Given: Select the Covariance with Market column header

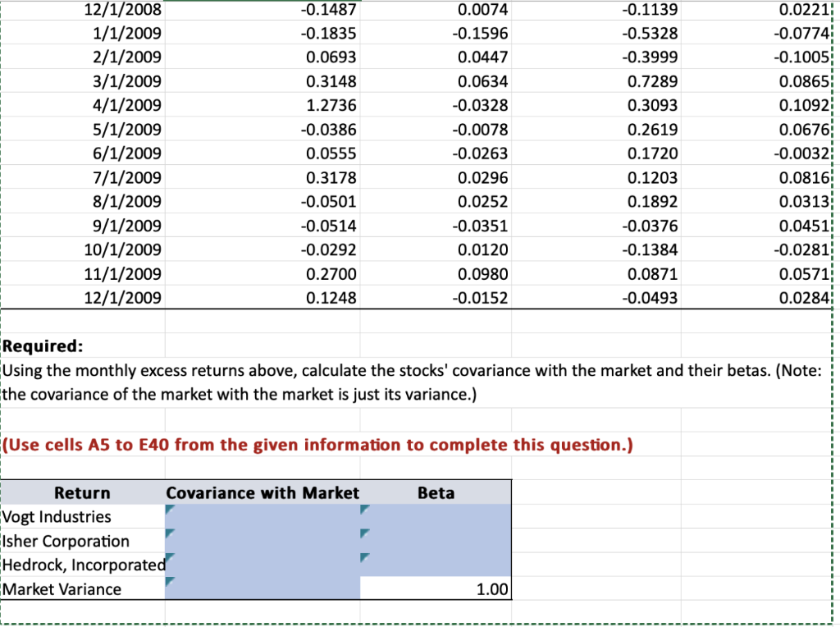Looking at the screenshot, I should (262, 492).
